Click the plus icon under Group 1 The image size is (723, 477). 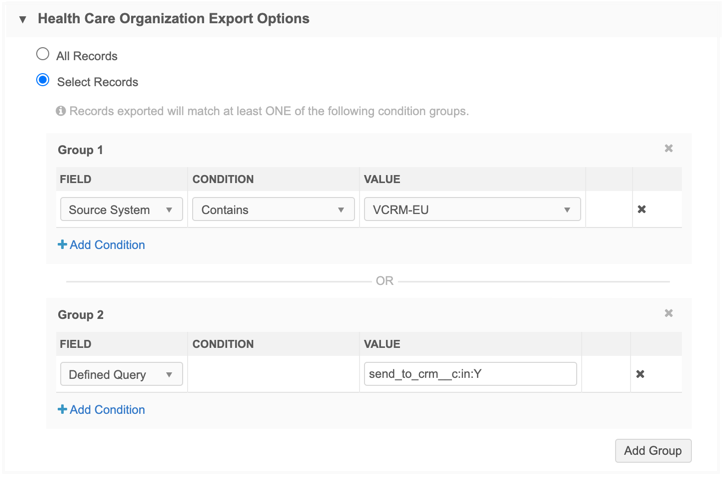[62, 245]
